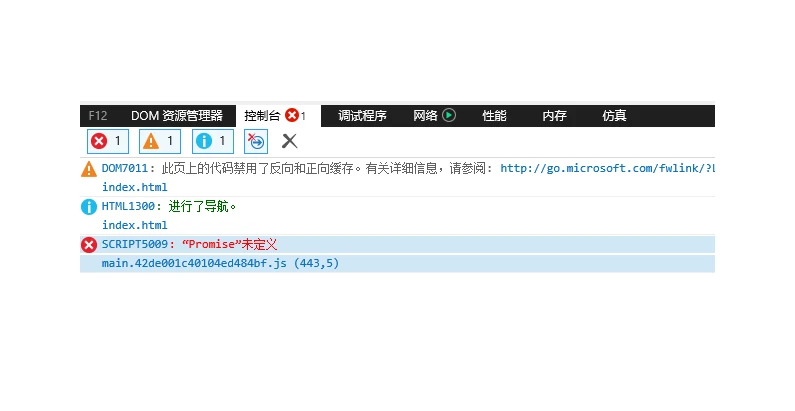795x411 pixels.
Task: Open the SCRIPT5009 error code link
Action: click(135, 244)
